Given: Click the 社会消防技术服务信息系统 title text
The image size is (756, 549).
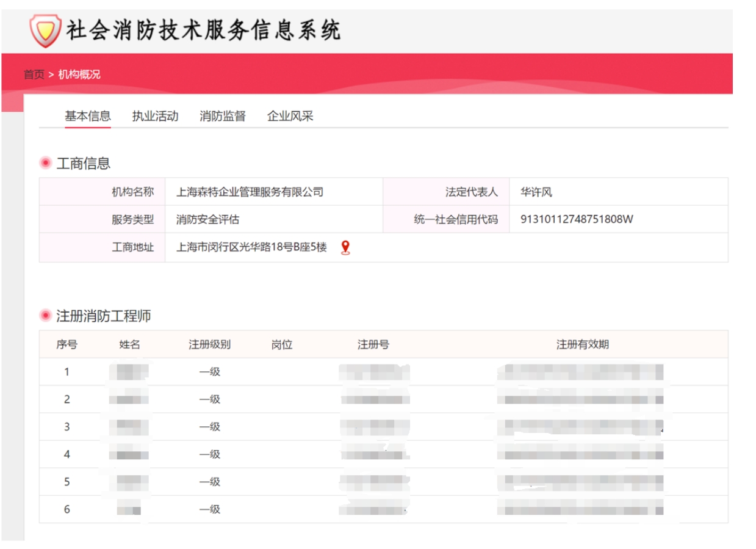Looking at the screenshot, I should (x=203, y=30).
